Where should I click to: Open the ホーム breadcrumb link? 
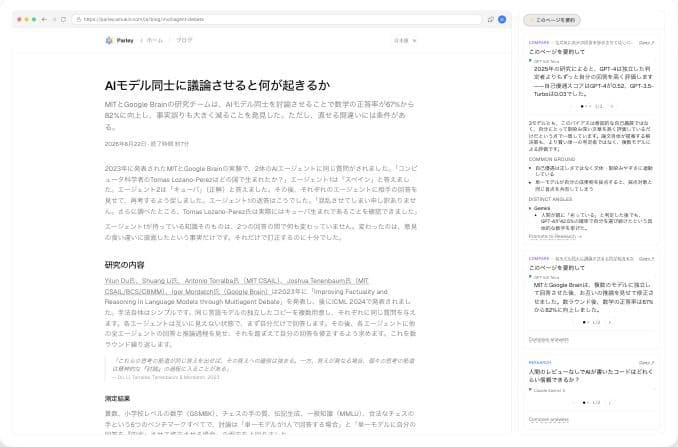click(x=154, y=40)
